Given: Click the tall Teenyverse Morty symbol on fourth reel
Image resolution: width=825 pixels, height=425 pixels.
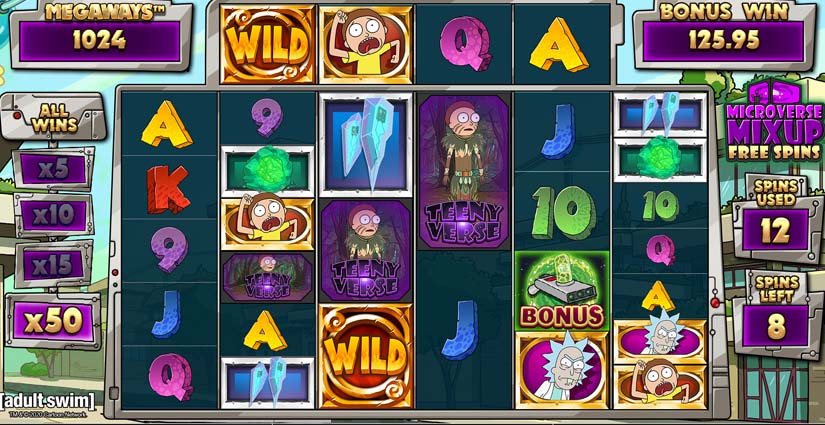Looking at the screenshot, I should click(464, 172).
